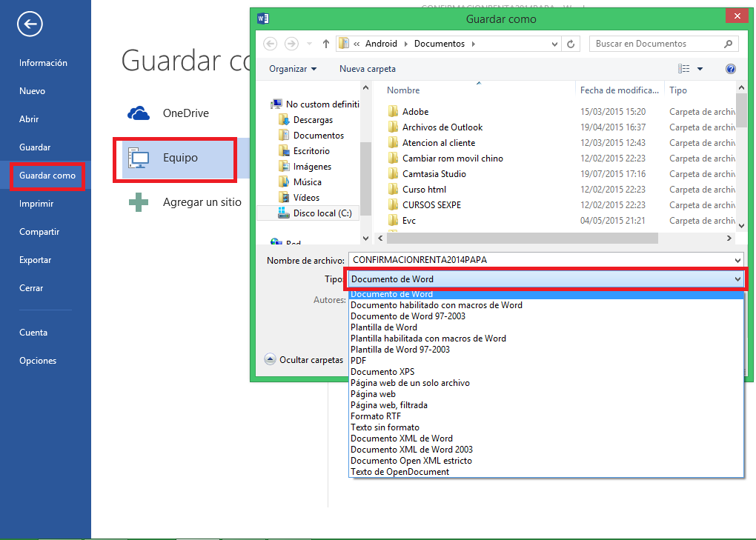The width and height of the screenshot is (756, 540).
Task: Choose Texto de OpenDocument type
Action: [x=546, y=472]
